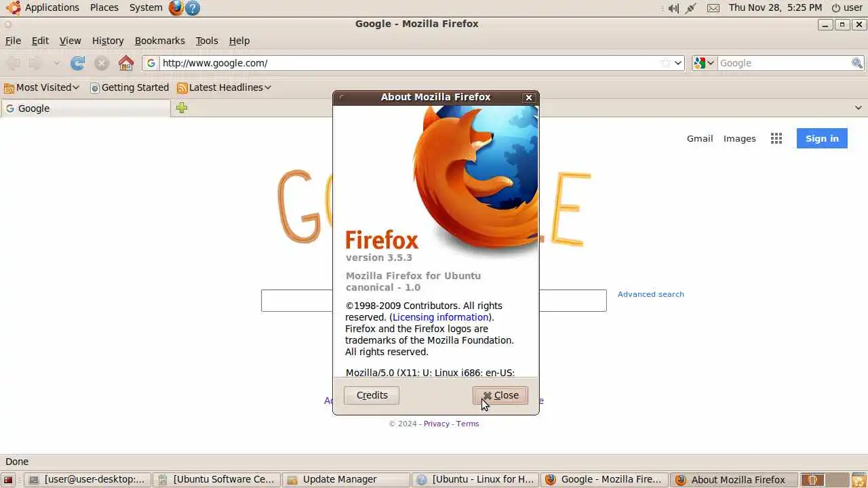Image resolution: width=868 pixels, height=488 pixels.
Task: Open the recent pages history dropdown arrow
Action: tap(57, 63)
